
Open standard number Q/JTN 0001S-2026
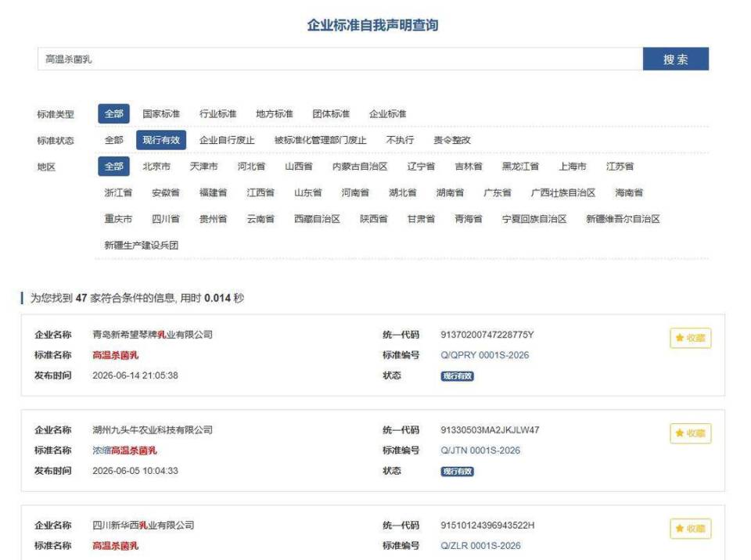click(x=480, y=451)
